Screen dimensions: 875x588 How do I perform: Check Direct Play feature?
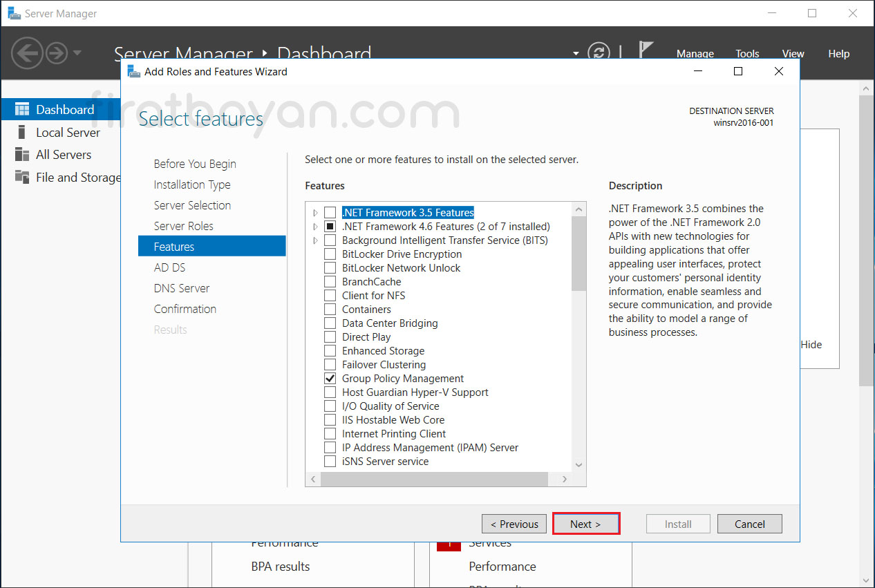(x=330, y=337)
